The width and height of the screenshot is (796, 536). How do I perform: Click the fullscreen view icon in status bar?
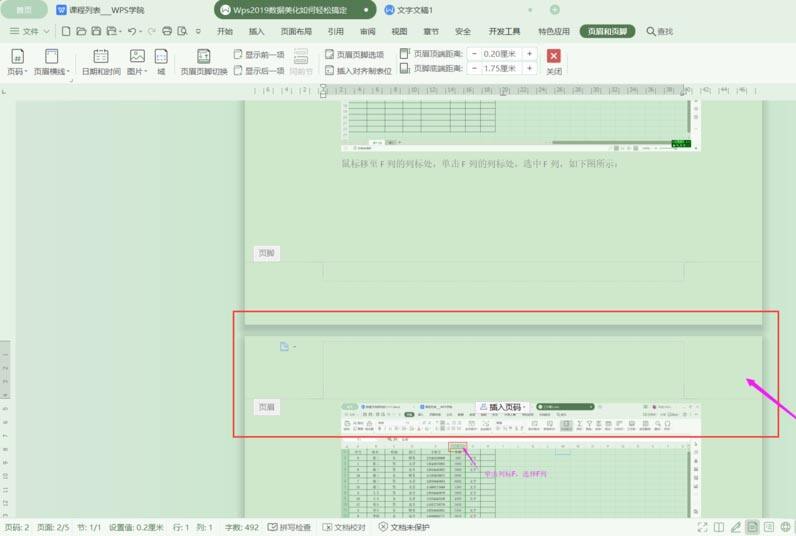coord(702,527)
